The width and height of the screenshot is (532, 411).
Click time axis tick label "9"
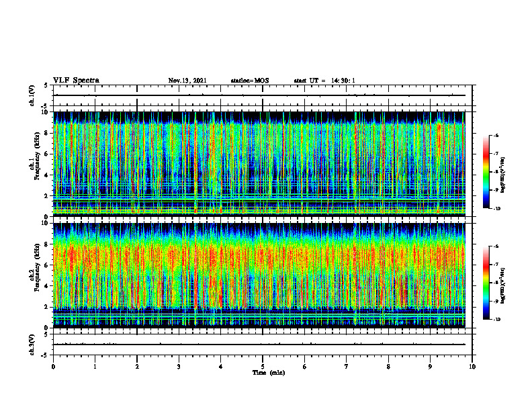[x=430, y=367]
